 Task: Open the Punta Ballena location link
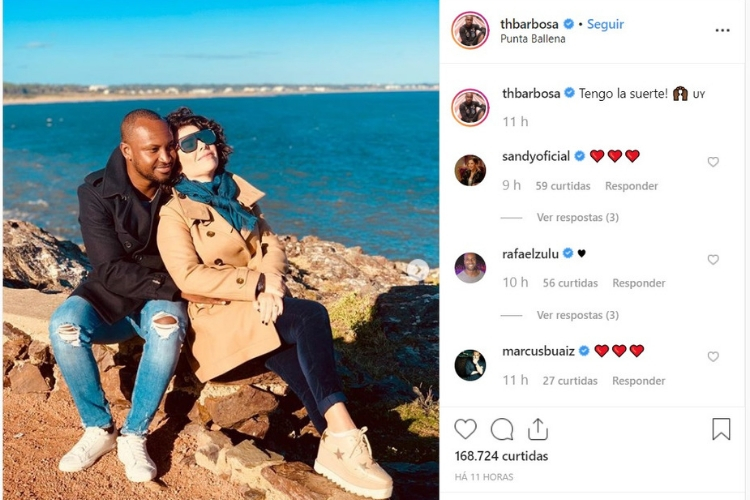tap(533, 39)
